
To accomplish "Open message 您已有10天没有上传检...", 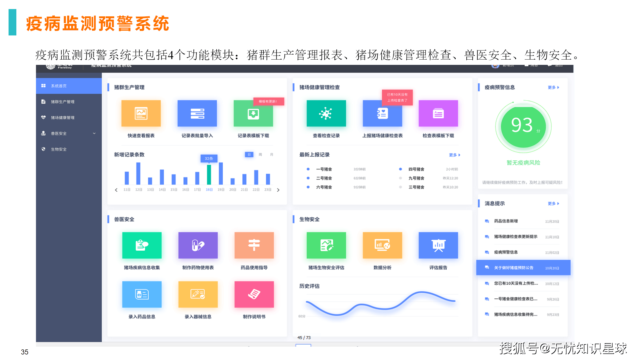I will [522, 284].
